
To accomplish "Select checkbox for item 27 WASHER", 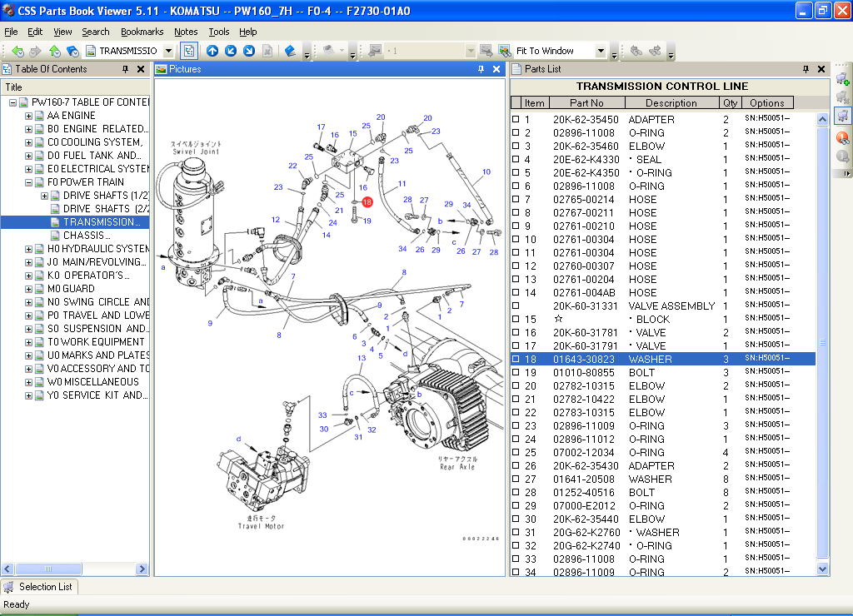I will click(x=516, y=479).
